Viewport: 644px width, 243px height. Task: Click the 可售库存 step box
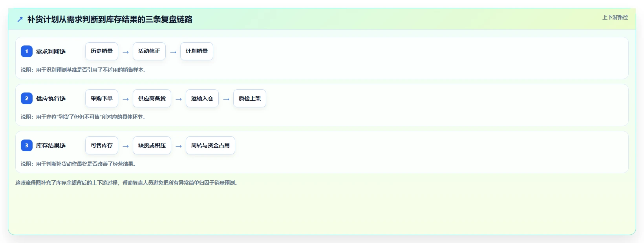102,145
